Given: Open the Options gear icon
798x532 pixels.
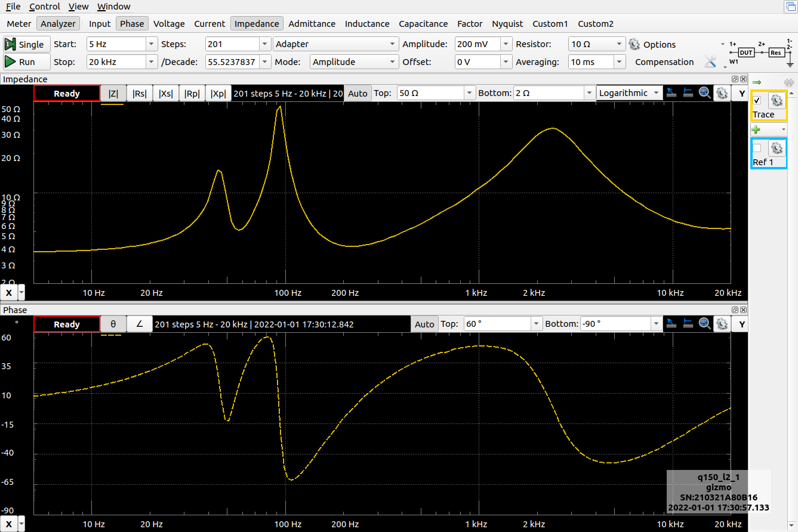Looking at the screenshot, I should [x=634, y=44].
